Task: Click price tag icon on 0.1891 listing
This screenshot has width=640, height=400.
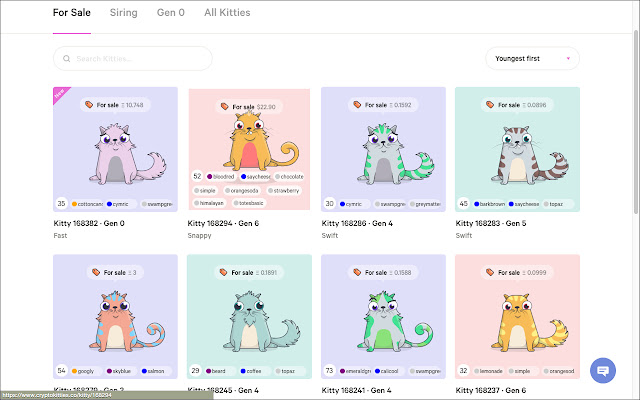Action: pos(223,272)
